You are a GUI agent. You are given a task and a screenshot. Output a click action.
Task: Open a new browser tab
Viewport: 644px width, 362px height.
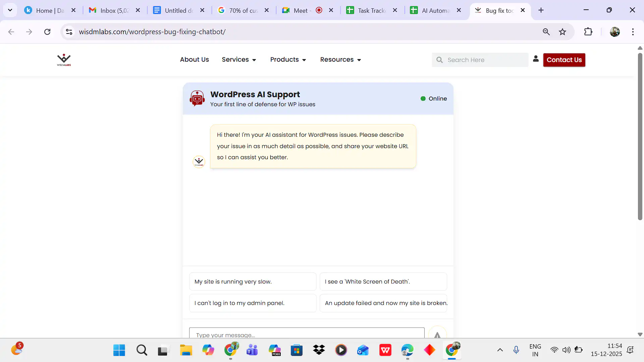click(x=541, y=10)
